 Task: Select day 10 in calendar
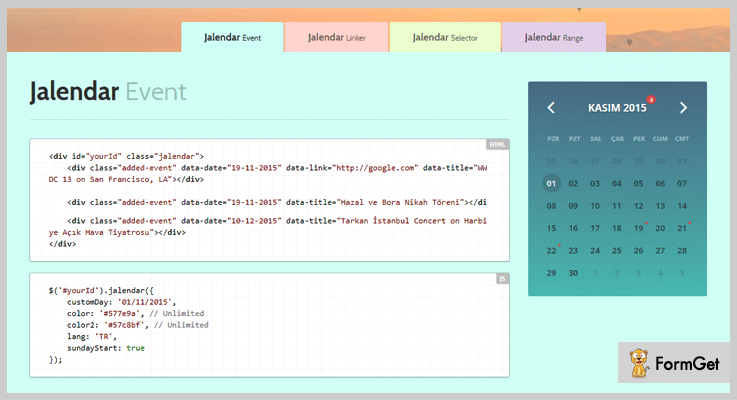point(595,206)
